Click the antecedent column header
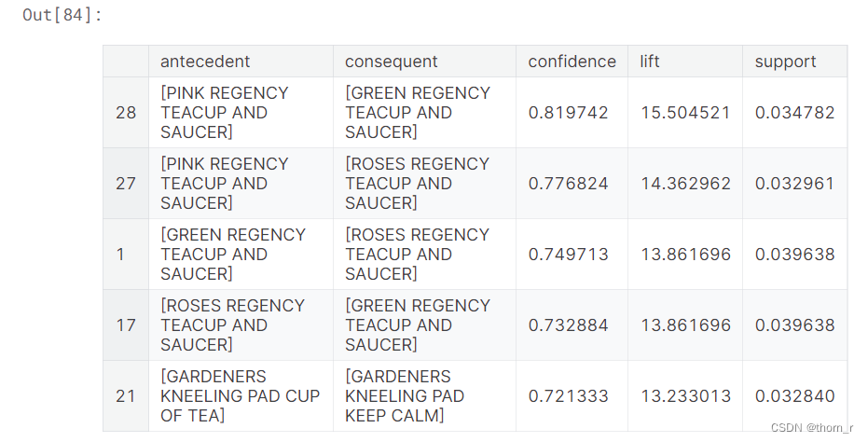Screen dimensions: 868x442 [205, 62]
